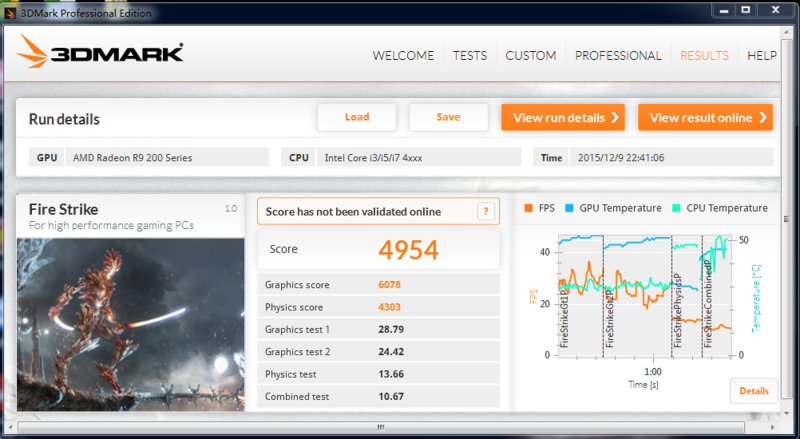This screenshot has width=800, height=439.
Task: Maximize the 3DMark window
Action: [x=745, y=10]
